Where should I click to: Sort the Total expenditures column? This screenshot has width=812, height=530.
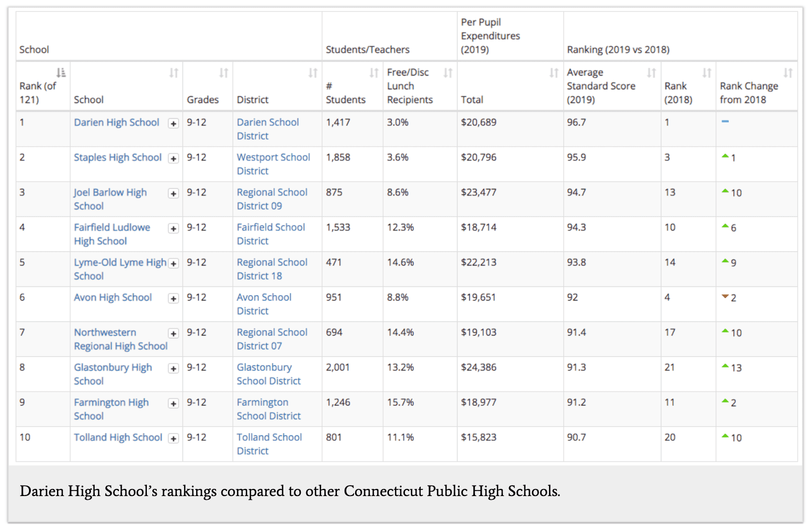point(552,72)
